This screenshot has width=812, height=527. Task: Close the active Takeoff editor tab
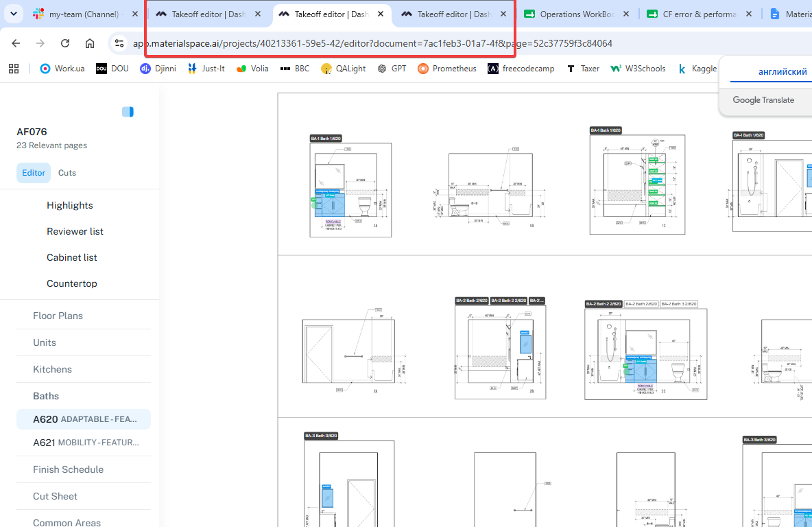tap(381, 14)
